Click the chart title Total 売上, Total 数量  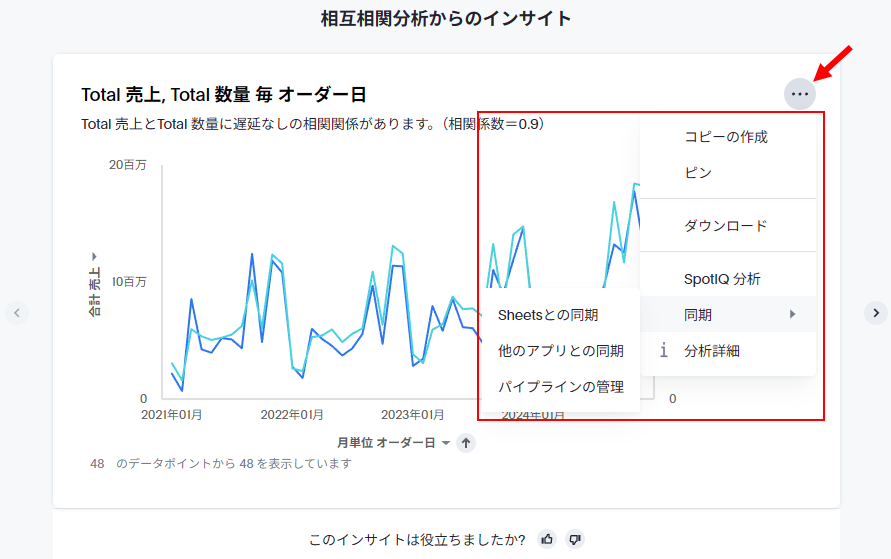tap(223, 95)
